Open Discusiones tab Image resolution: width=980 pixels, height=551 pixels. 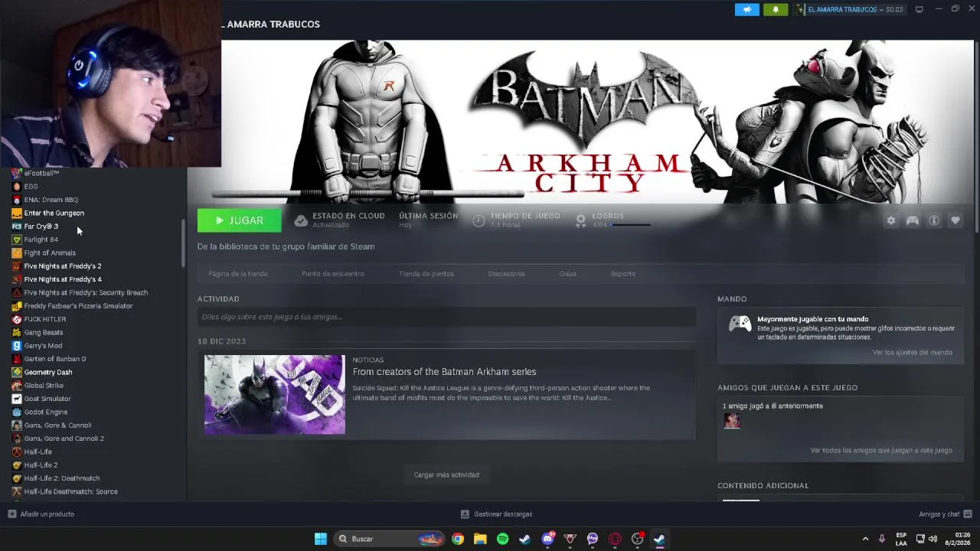click(507, 274)
